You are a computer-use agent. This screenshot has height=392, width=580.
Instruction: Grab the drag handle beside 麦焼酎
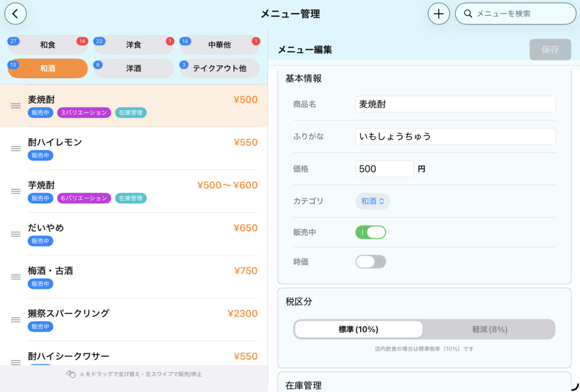(x=16, y=106)
